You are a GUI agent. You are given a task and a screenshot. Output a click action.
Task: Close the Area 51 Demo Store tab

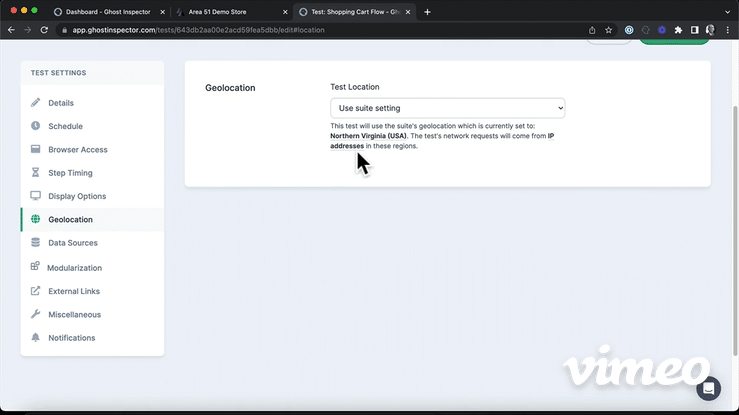[285, 12]
